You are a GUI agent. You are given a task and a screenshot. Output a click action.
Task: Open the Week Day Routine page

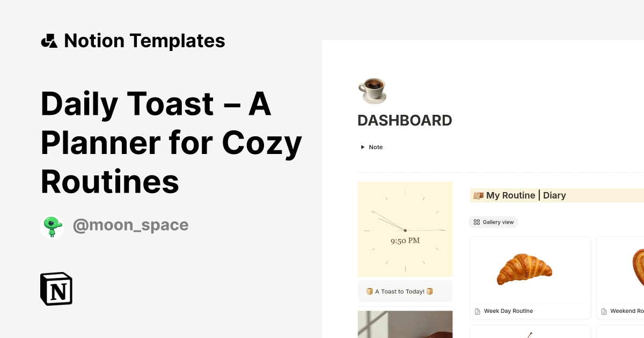pyautogui.click(x=508, y=311)
